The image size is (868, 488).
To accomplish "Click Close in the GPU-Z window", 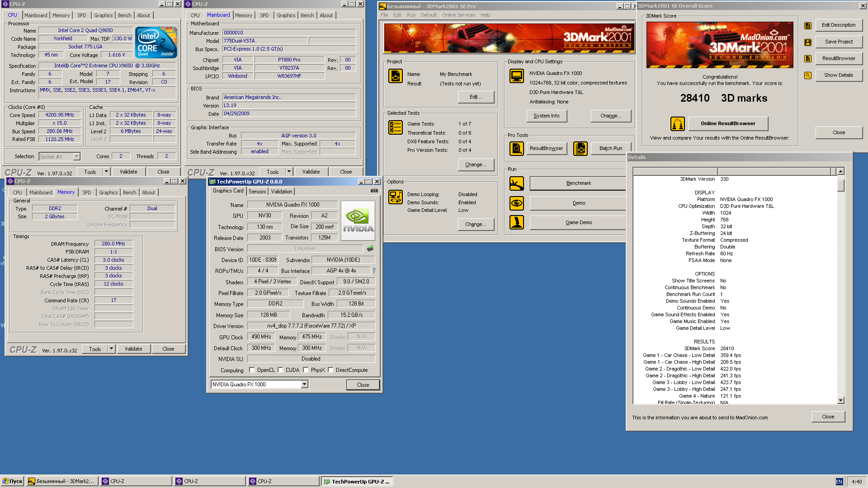I will [x=363, y=385].
